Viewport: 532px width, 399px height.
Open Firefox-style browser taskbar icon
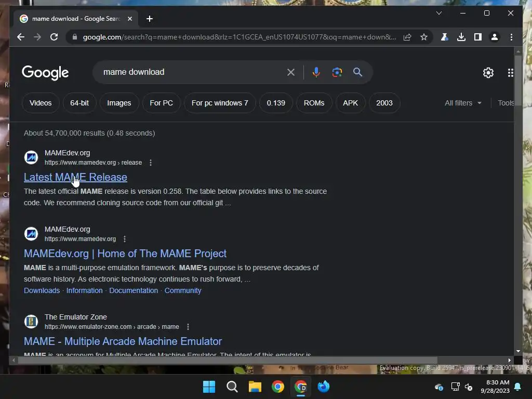[x=324, y=387]
